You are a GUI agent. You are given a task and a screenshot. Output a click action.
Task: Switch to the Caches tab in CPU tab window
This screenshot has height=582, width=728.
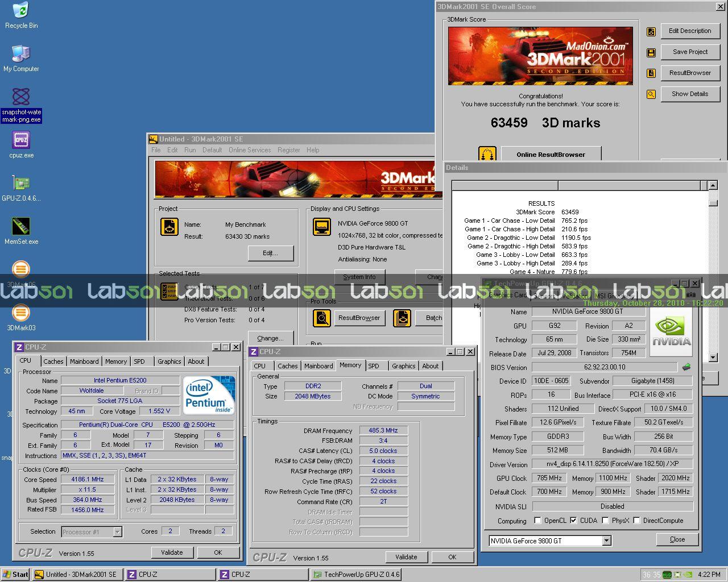pos(53,361)
